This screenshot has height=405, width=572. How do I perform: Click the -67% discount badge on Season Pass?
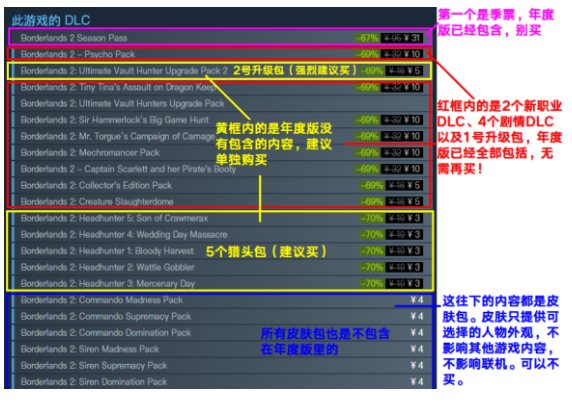pyautogui.click(x=367, y=38)
